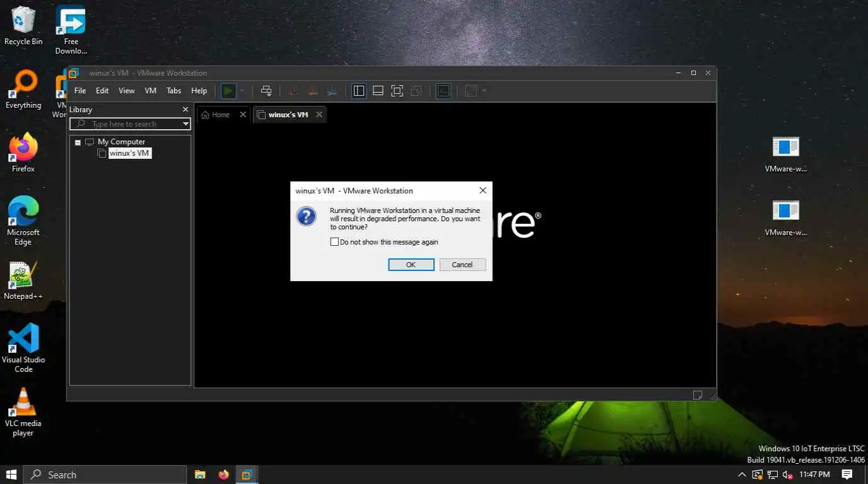Open the notification center icon
This screenshot has height=484, width=868.
point(847,475)
